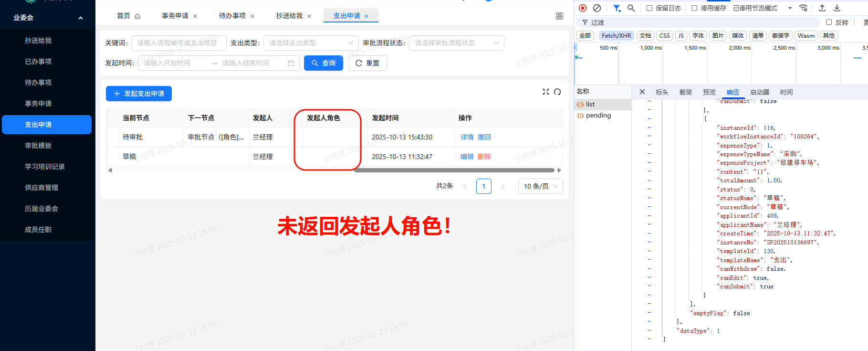Click the fullscreen icon above the table

[x=546, y=92]
